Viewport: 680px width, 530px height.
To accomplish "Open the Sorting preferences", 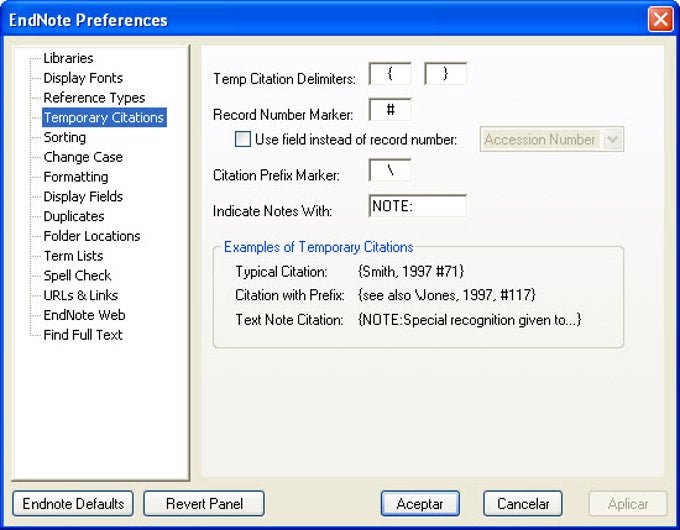I will tap(65, 137).
